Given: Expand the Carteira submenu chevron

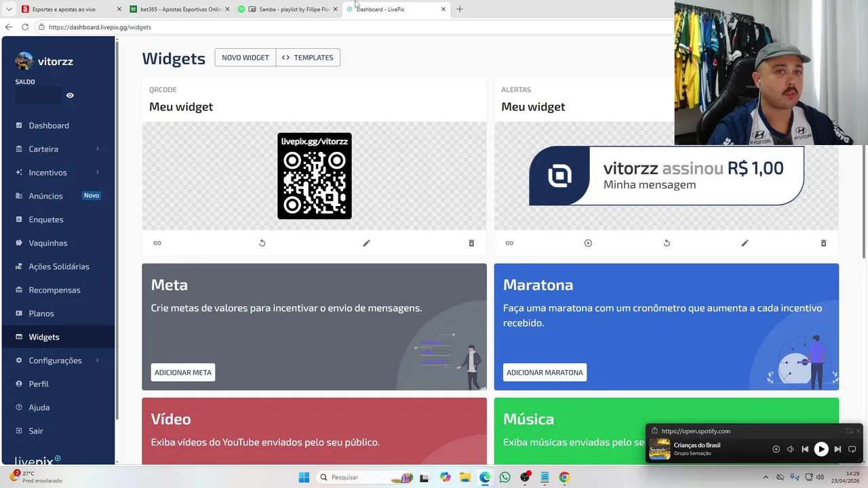Looking at the screenshot, I should click(98, 149).
